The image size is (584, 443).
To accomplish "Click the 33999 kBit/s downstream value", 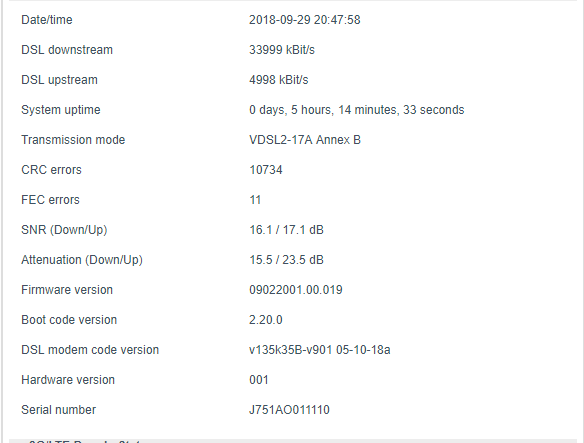I will [282, 50].
